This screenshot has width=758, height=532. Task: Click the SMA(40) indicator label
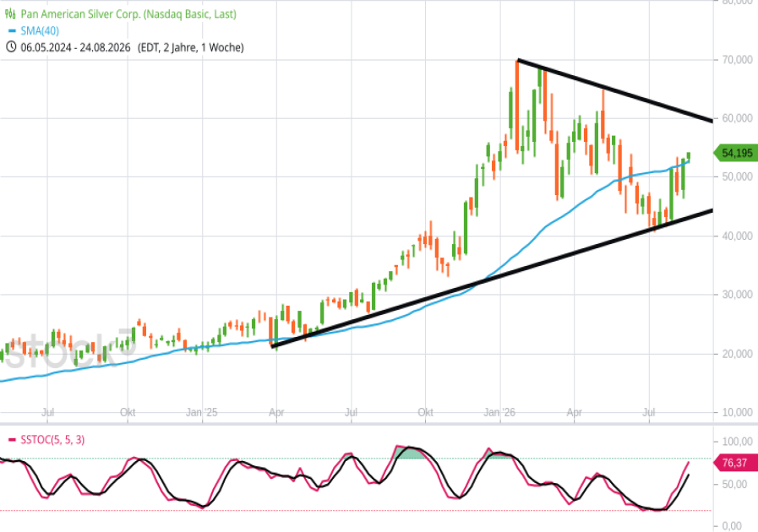(x=40, y=31)
